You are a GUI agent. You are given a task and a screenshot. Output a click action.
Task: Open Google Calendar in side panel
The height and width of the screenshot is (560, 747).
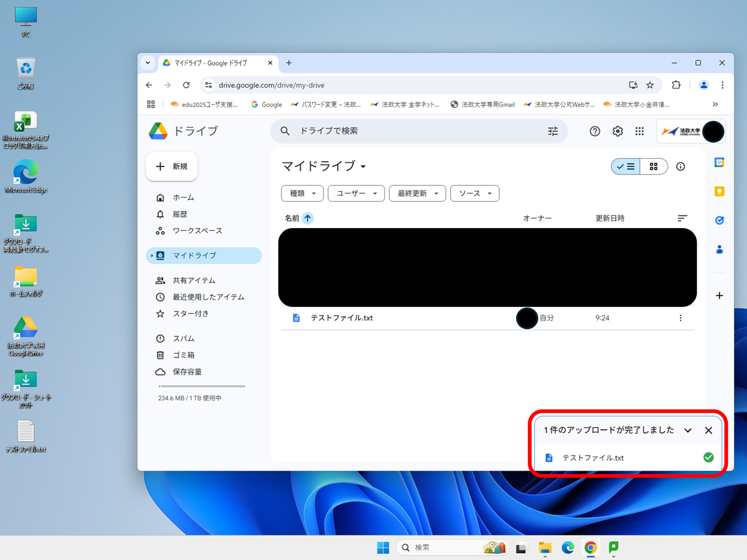coord(719,162)
